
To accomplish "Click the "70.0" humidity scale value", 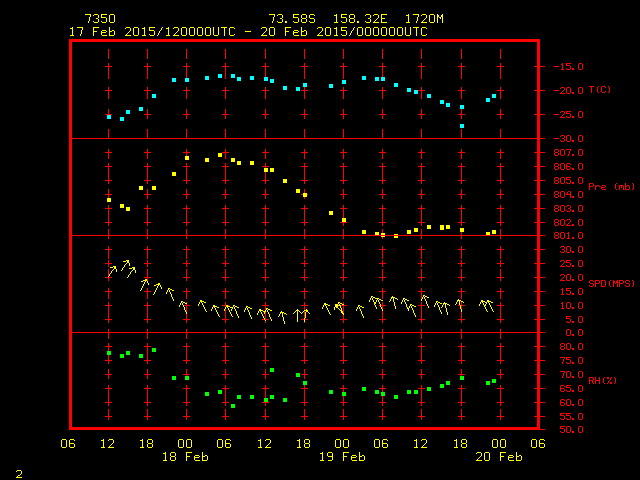I will click(571, 375).
